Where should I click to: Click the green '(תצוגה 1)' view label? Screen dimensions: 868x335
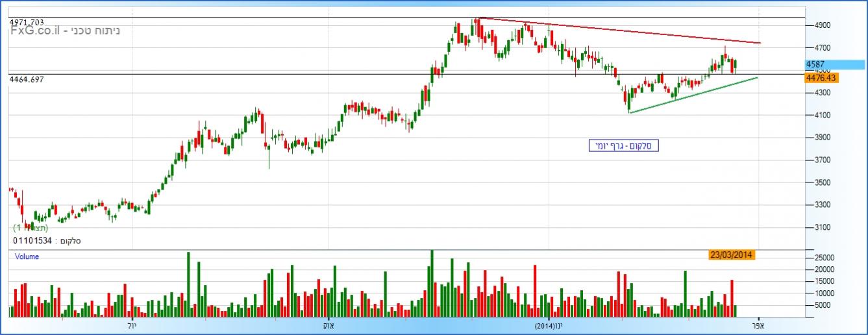point(31,228)
